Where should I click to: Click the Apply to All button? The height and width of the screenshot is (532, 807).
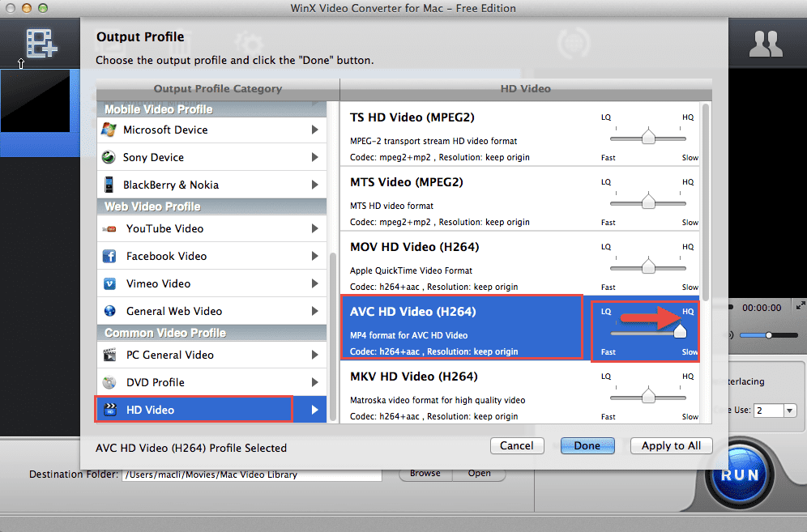click(671, 445)
